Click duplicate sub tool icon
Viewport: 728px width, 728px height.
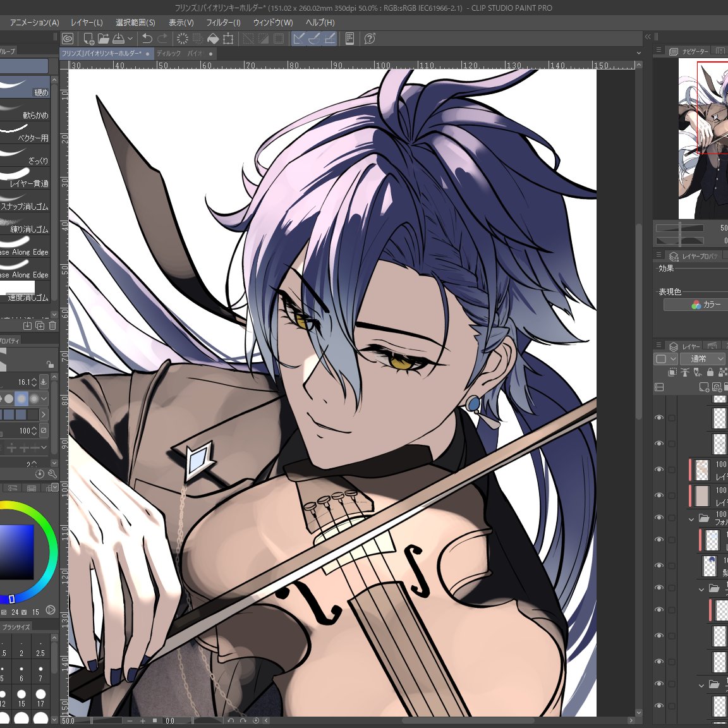click(x=40, y=326)
